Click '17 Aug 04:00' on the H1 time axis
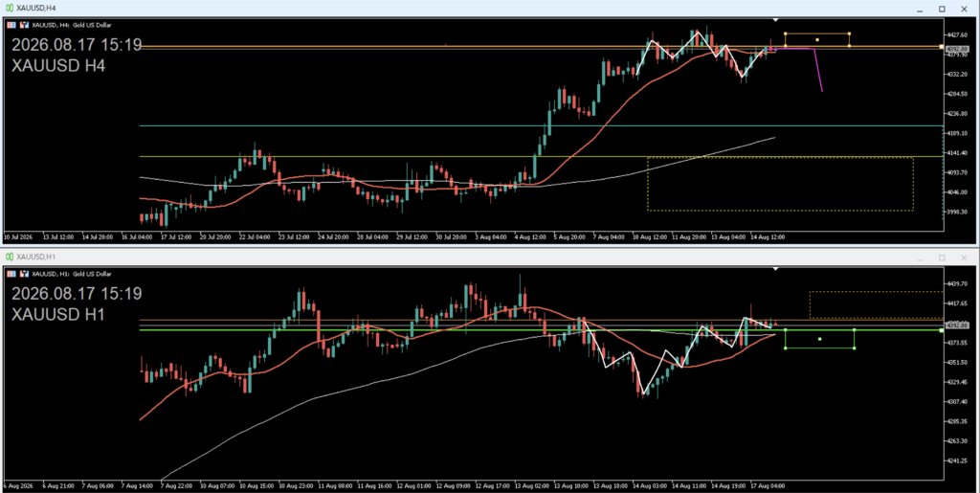 coord(768,485)
